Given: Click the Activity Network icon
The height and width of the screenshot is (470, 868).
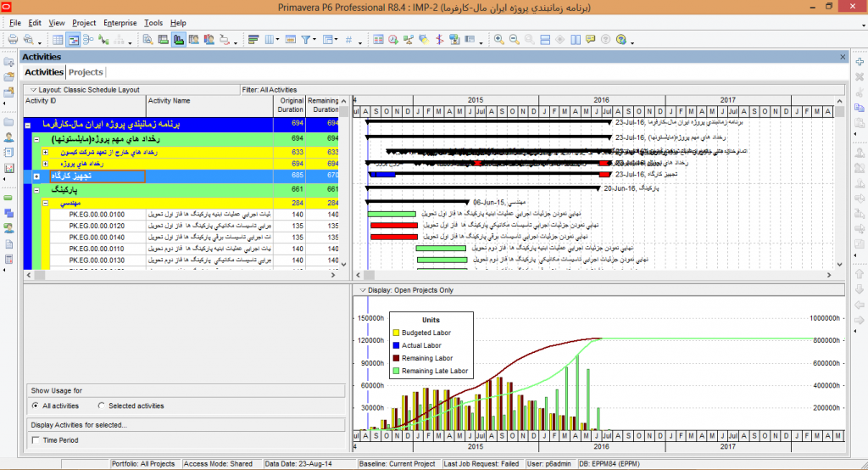Looking at the screenshot, I should (x=89, y=40).
